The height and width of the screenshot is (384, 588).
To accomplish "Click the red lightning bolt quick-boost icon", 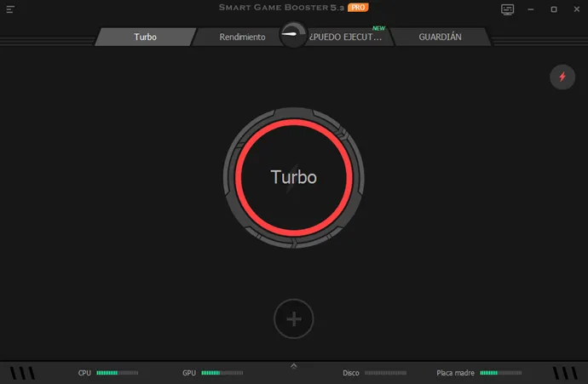I will pos(562,77).
